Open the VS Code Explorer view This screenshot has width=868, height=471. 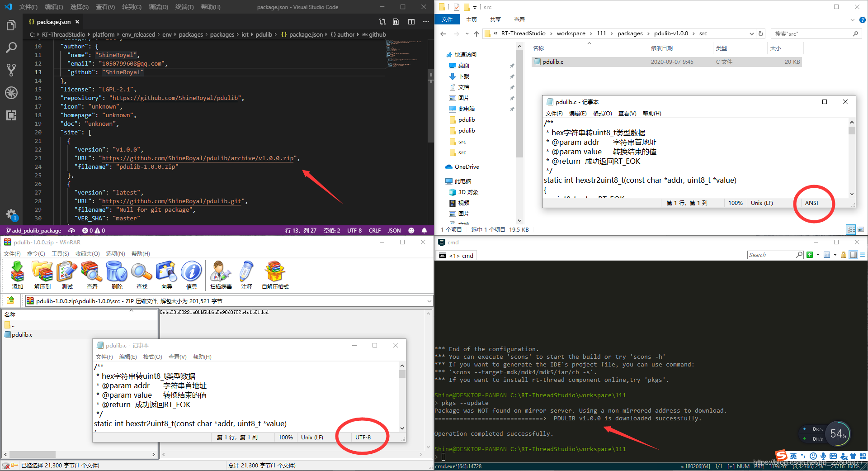click(x=11, y=25)
